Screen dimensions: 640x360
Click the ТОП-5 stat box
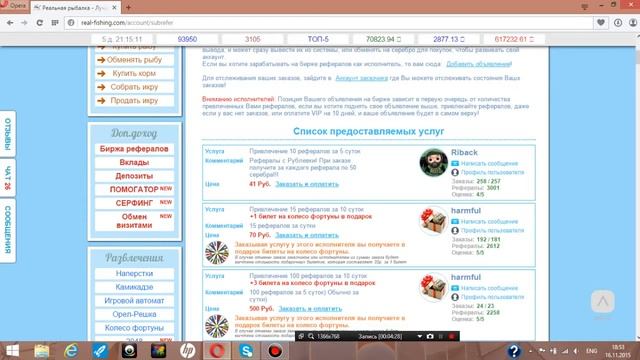(x=318, y=39)
